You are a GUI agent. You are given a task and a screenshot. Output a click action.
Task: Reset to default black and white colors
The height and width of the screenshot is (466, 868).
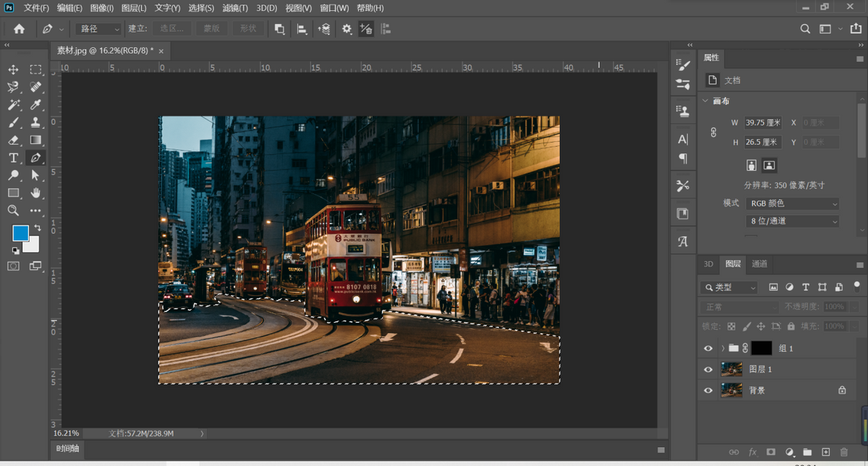tap(14, 250)
